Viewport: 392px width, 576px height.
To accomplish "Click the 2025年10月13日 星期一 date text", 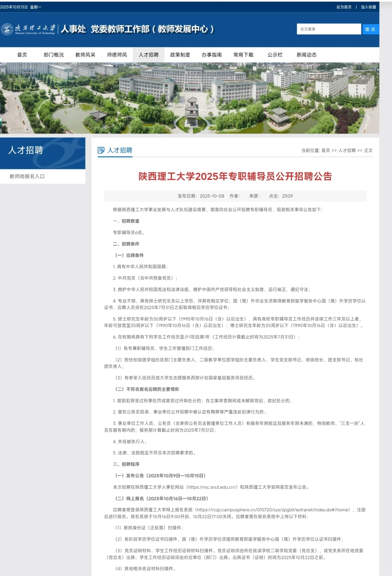I will 21,7.
